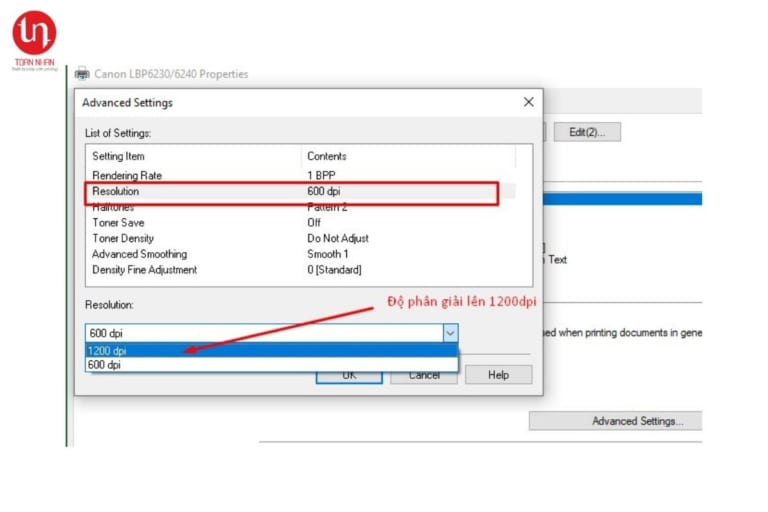Select the Rendering Rate setting row

pos(300,175)
